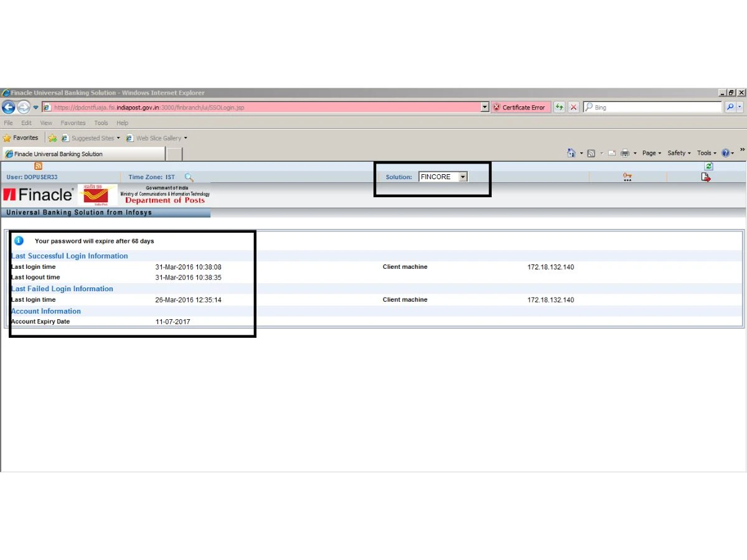Click the Favorites star button
This screenshot has width=747, height=560.
coord(21,138)
